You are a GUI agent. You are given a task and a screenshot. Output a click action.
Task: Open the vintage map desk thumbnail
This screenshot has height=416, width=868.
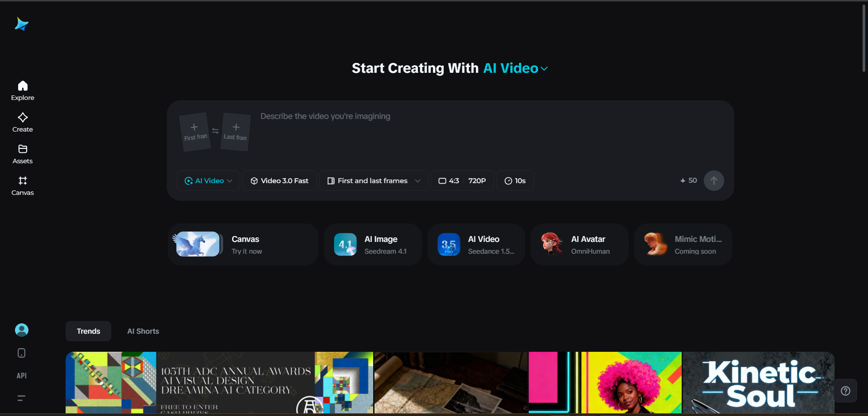pos(451,383)
